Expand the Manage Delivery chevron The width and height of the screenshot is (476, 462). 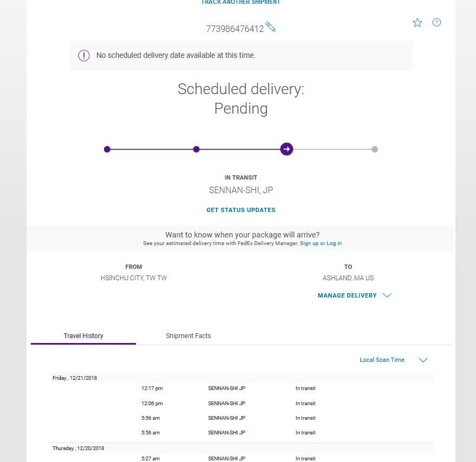point(387,295)
